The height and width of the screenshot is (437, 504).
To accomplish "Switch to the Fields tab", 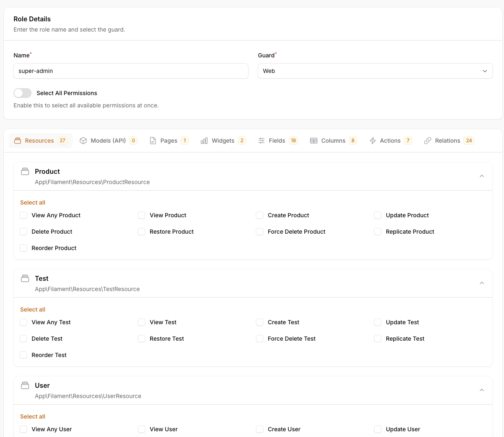I will point(278,141).
